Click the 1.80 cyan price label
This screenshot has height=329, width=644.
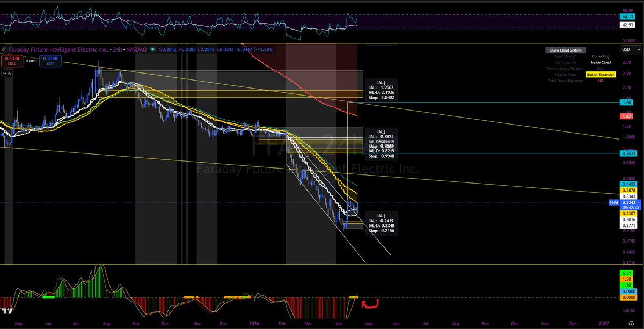(x=627, y=102)
